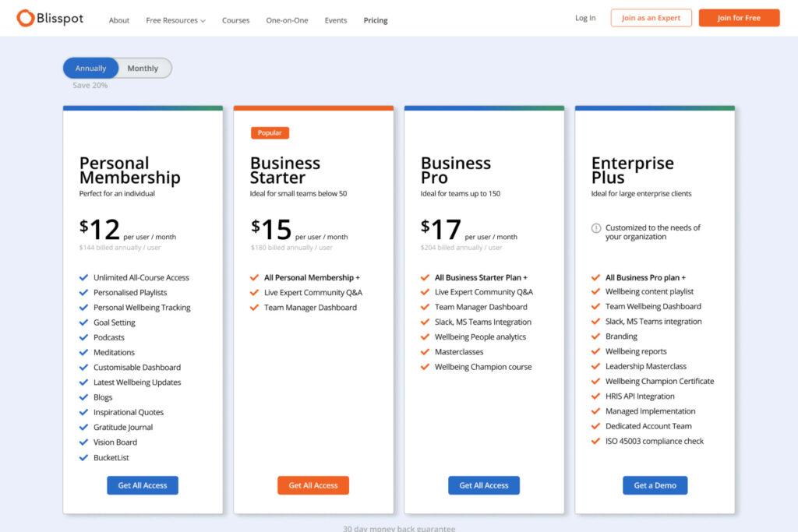Switch billing to Monthly
This screenshot has height=532, width=798.
[x=143, y=69]
